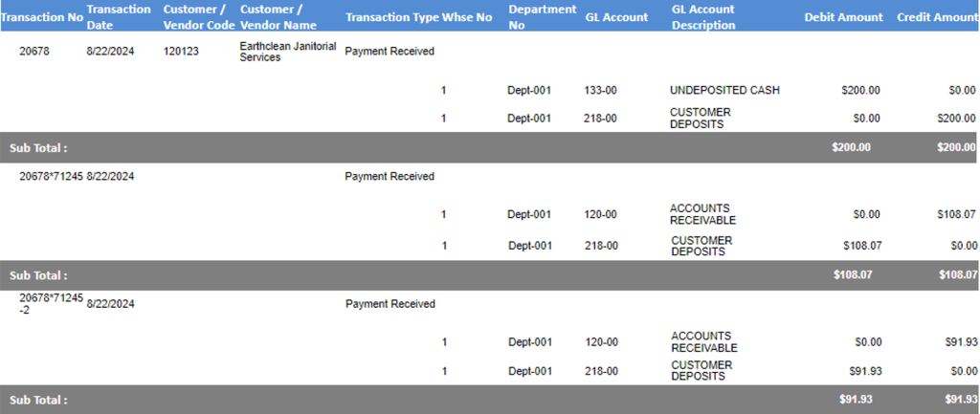Click the Debit Amount column header
The image size is (980, 414).
tap(844, 17)
